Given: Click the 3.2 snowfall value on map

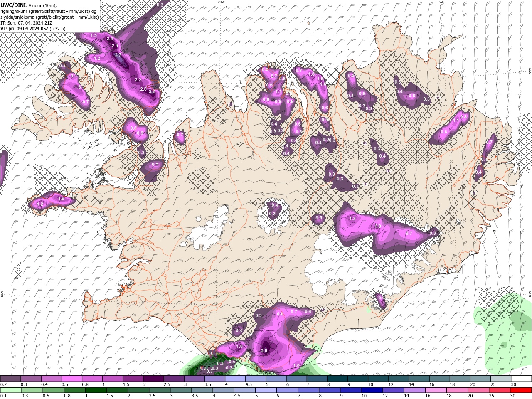Looking at the screenshot, I should (x=151, y=91).
